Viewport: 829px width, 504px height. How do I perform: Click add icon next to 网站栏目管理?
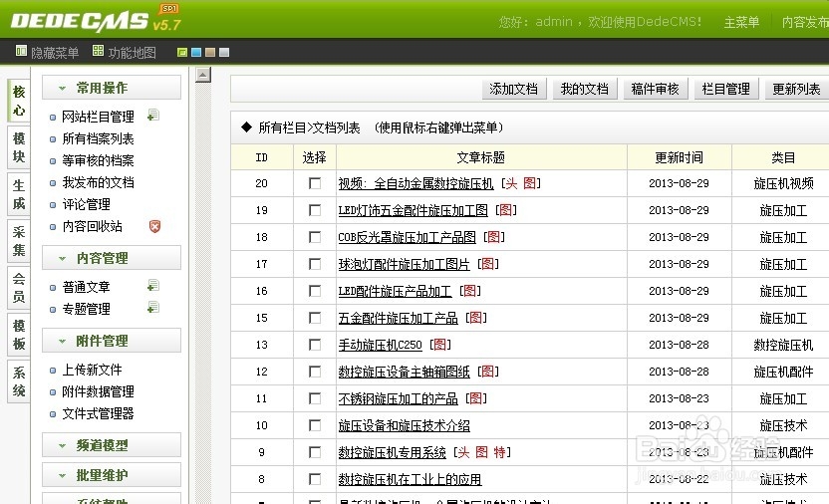tap(153, 115)
